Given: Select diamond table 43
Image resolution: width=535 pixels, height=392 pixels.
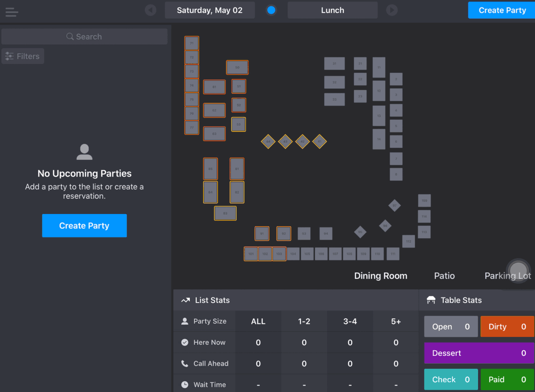Looking at the screenshot, I should (x=285, y=142).
